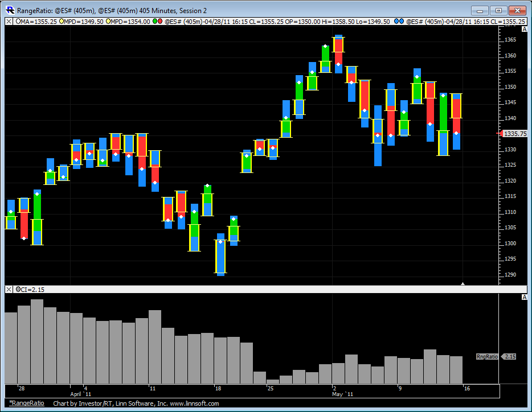
Task: Click the CI=2.15 legend text
Action: coord(32,290)
